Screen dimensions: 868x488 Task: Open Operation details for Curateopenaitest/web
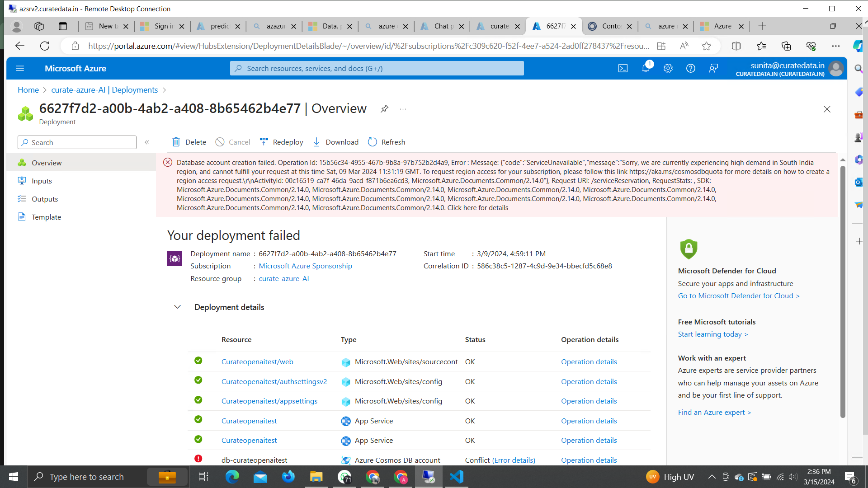[x=589, y=362]
